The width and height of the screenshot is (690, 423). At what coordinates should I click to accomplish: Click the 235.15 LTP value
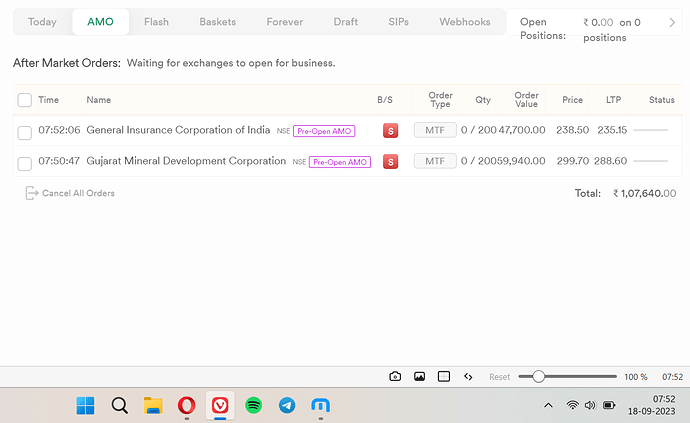(612, 130)
